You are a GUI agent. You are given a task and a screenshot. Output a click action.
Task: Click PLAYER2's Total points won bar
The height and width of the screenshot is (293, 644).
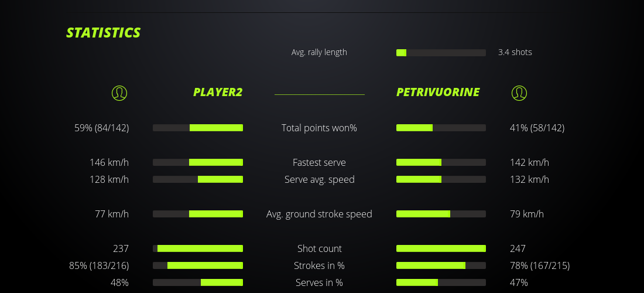198,128
